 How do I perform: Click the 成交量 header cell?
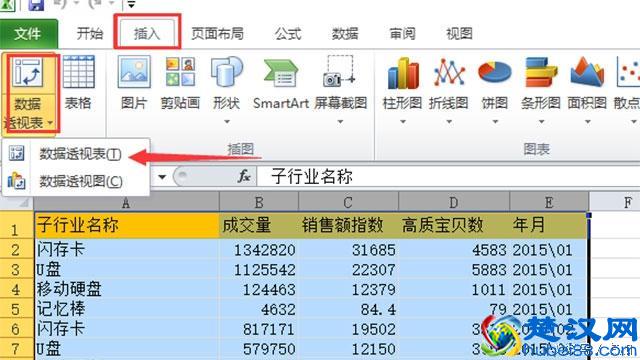tap(259, 225)
